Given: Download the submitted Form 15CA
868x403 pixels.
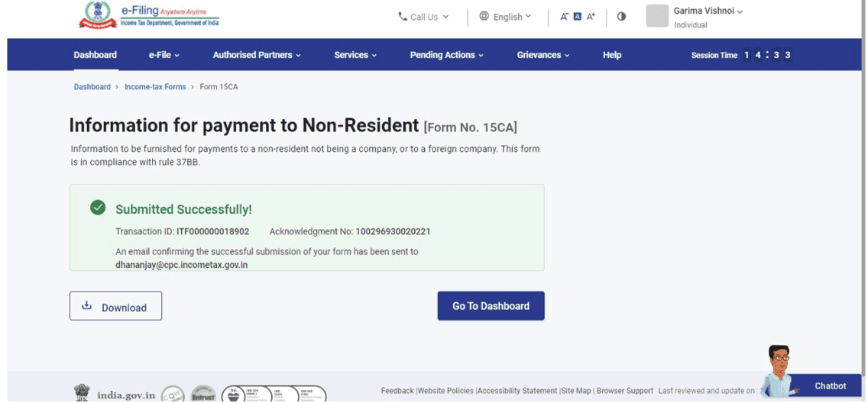Looking at the screenshot, I should click(x=115, y=307).
